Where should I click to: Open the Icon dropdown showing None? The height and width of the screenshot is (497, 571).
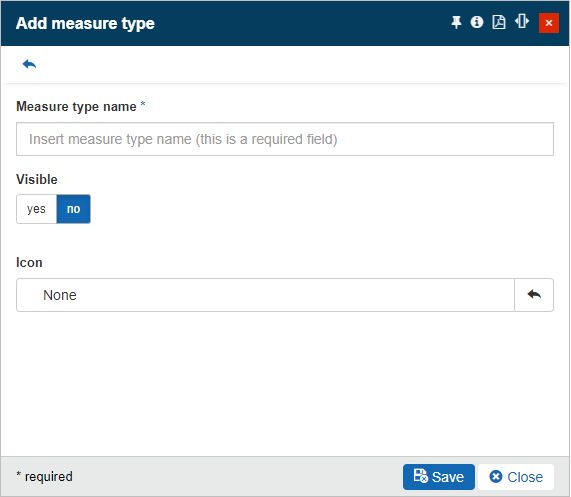(265, 295)
